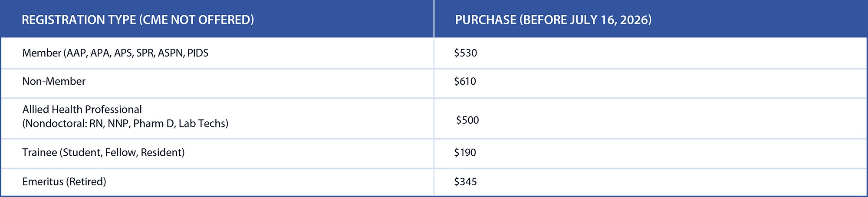
Task: Click the $190 trainee price
Action: click(465, 153)
